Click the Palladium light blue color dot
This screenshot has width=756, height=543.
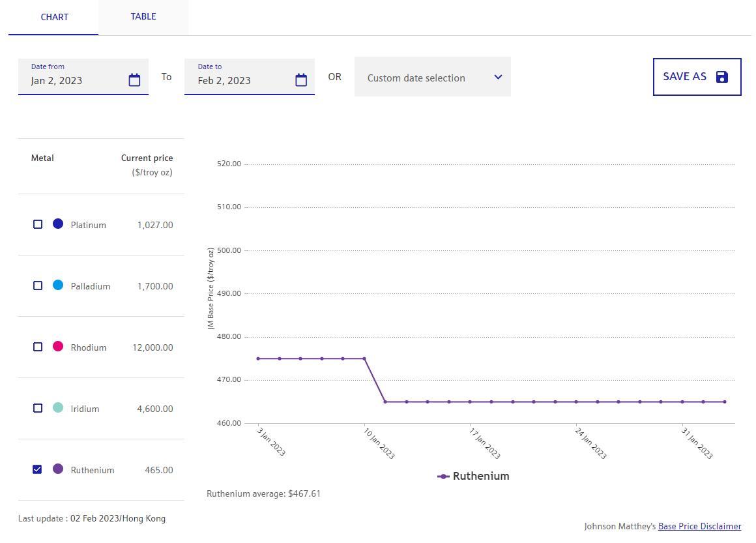[x=58, y=286]
